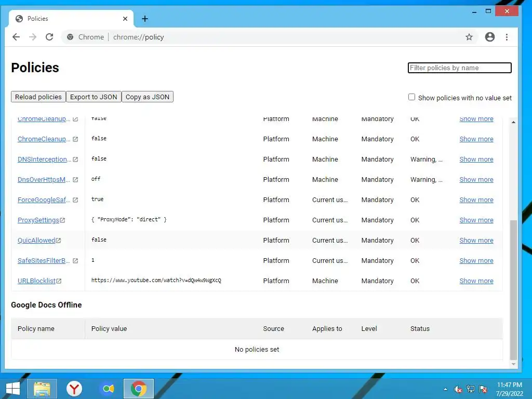Click the network tray icon
This screenshot has width=532, height=399.
pyautogui.click(x=471, y=389)
